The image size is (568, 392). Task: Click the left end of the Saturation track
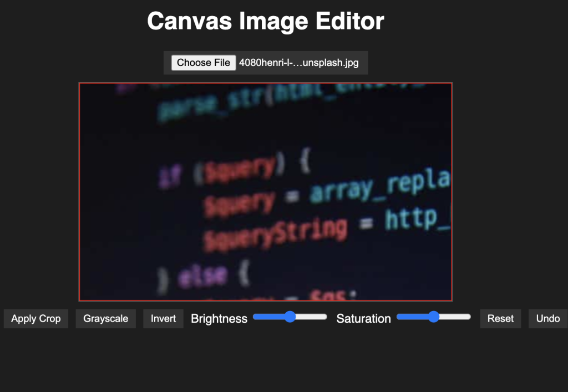(x=400, y=317)
